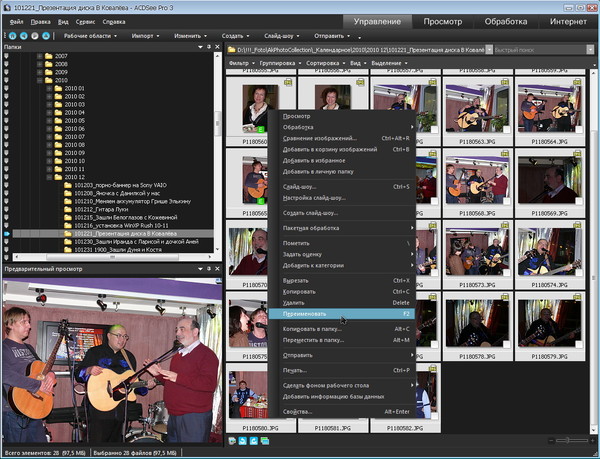The height and width of the screenshot is (459, 600).
Task: Click toolbar options overflow arrow after Отправить
Action: pos(359,37)
